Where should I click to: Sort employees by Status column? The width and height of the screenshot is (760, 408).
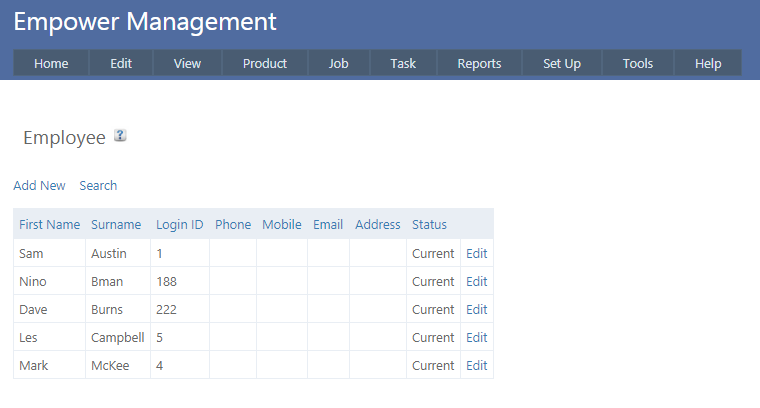point(429,224)
